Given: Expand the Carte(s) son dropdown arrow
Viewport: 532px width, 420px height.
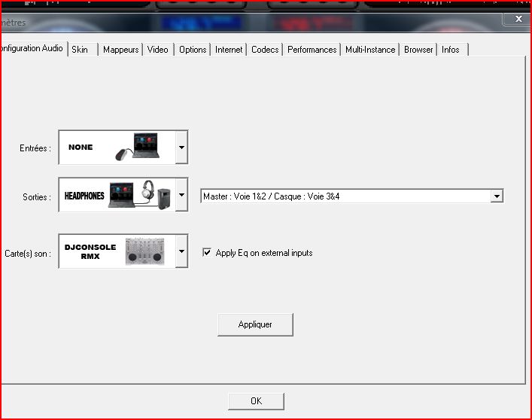Looking at the screenshot, I should click(181, 251).
